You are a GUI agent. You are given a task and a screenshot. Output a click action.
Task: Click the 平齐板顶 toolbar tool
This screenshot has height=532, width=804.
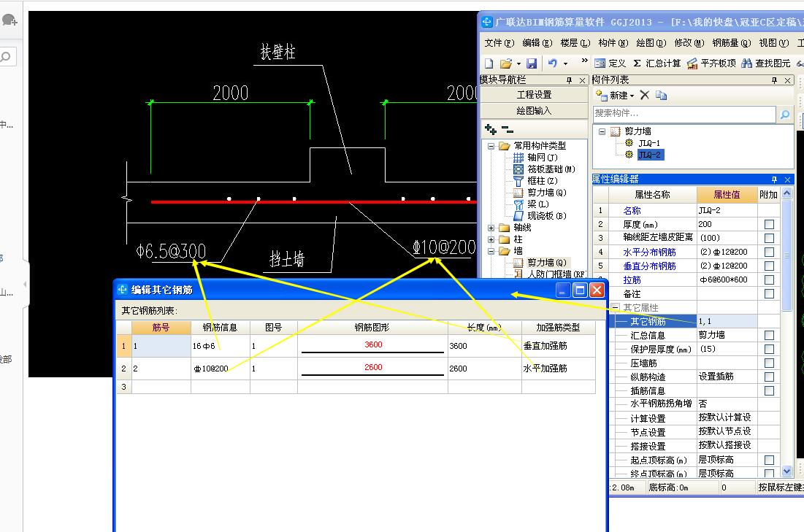click(x=712, y=63)
